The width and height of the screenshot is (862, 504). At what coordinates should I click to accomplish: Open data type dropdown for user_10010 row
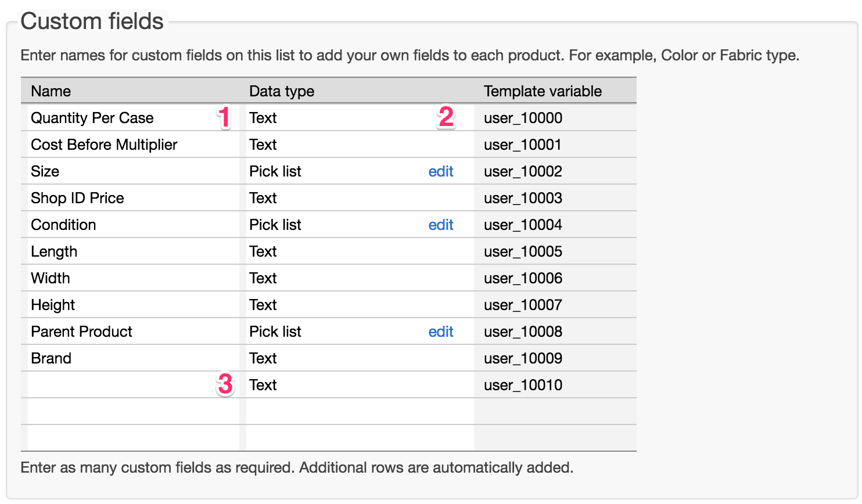tap(360, 385)
